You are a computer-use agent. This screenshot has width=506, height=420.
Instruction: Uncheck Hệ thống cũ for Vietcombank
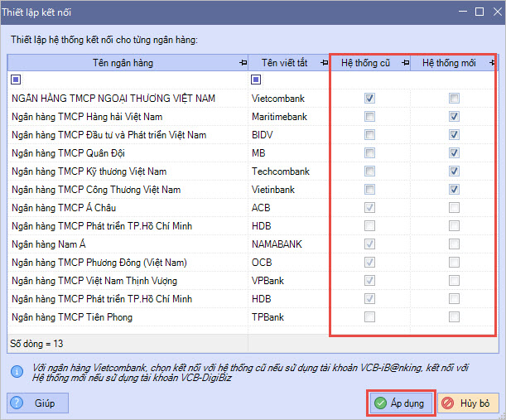[369, 99]
